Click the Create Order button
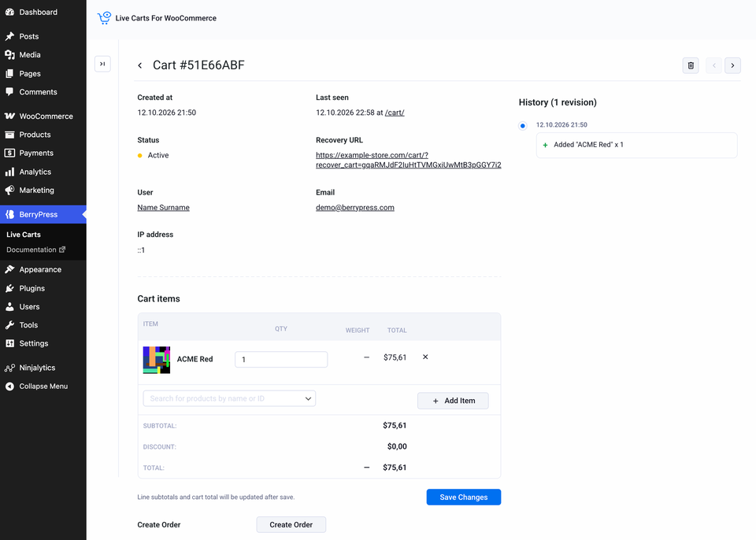Screen dimensions: 756x540 pyautogui.click(x=291, y=524)
